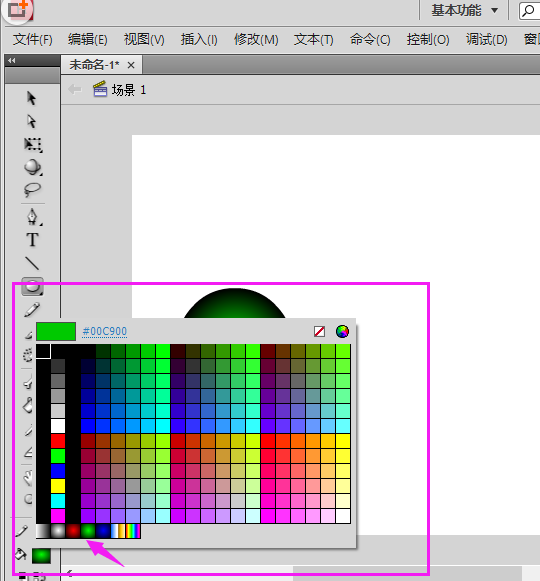This screenshot has height=581, width=540.
Task: Pick yellow in the basic colors column
Action: click(58, 486)
